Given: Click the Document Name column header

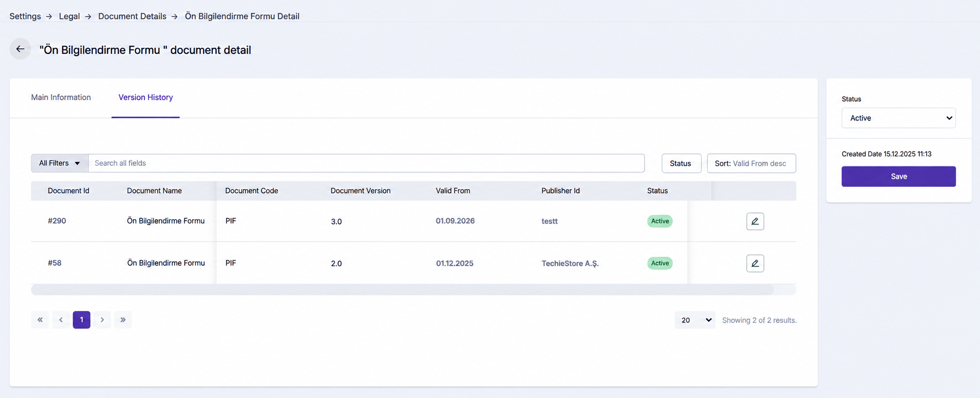Looking at the screenshot, I should coord(154,191).
